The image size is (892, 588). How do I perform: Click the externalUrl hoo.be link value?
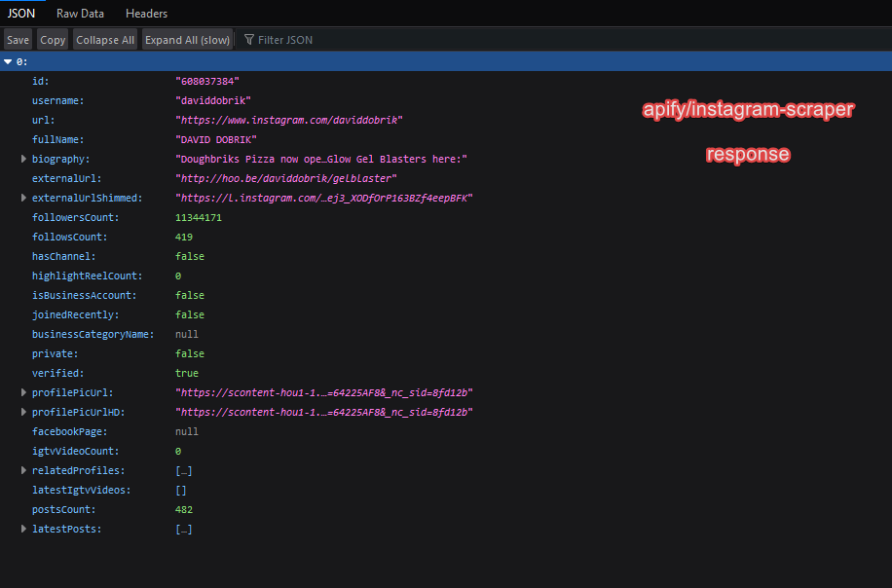[x=285, y=178]
